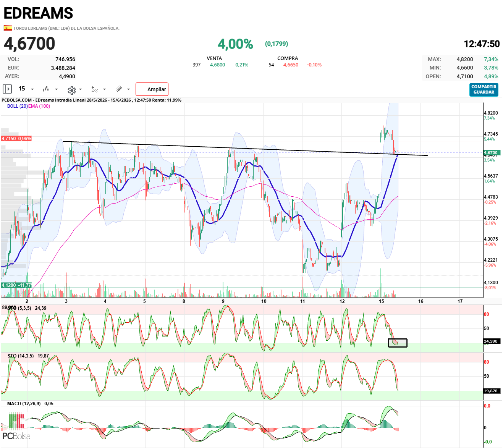Click the 4,6700 current price axis marker
The width and height of the screenshot is (503, 448).
[492, 153]
